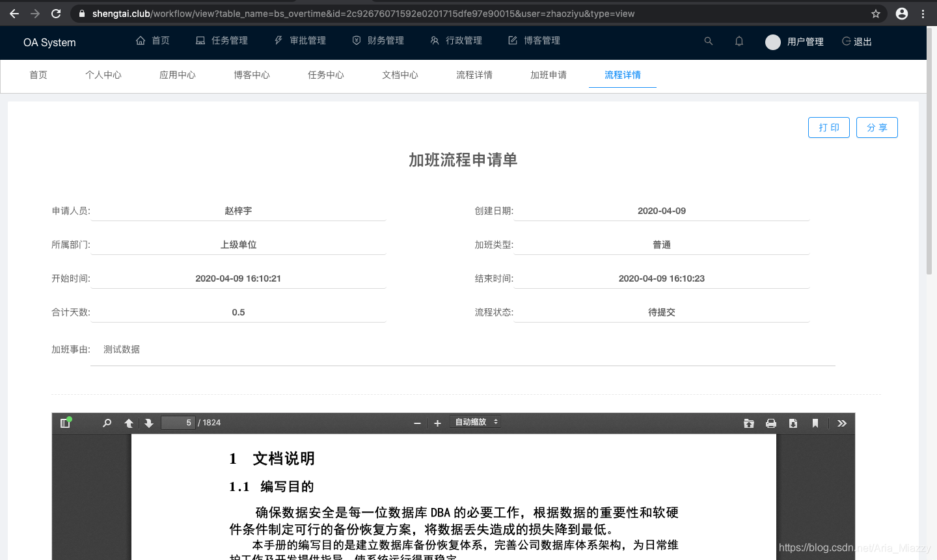
Task: Go to previous PDF page
Action: pyautogui.click(x=129, y=423)
